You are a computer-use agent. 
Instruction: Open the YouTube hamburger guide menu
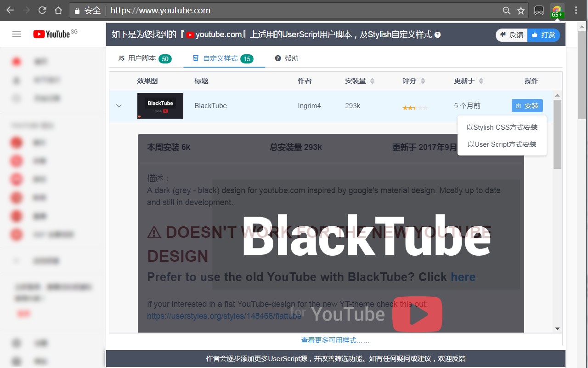coord(17,34)
